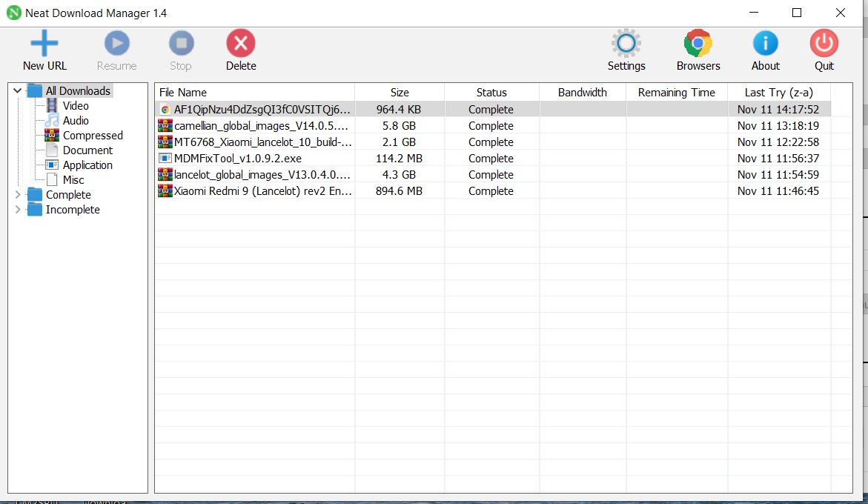Open the Browsers Chrome icon
868x504 pixels.
pos(698,44)
